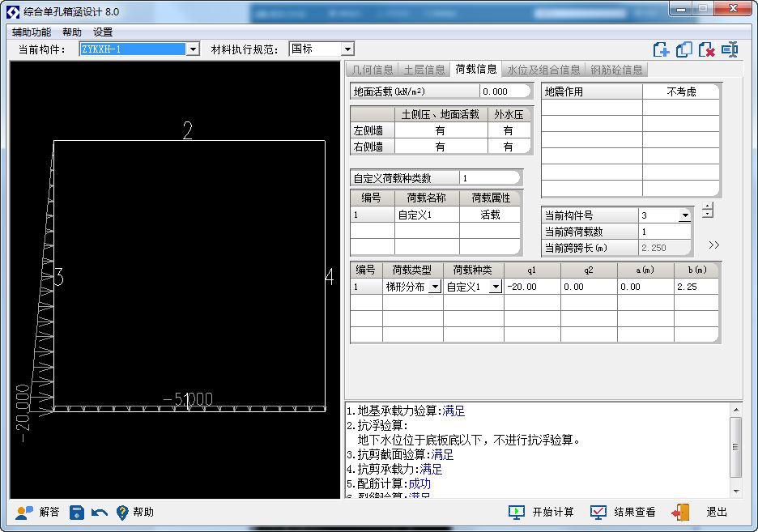Click the stepper beside 当前构件号

coord(707,210)
